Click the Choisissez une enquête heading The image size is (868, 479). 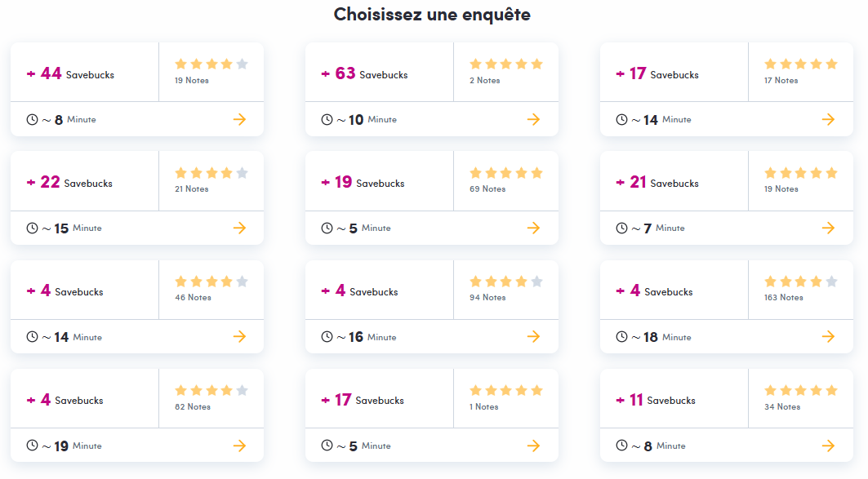434,15
